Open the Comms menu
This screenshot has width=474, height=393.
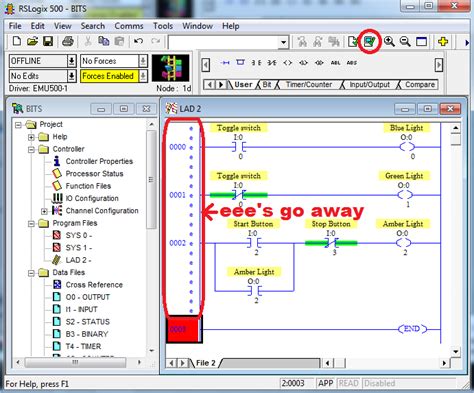(129, 26)
